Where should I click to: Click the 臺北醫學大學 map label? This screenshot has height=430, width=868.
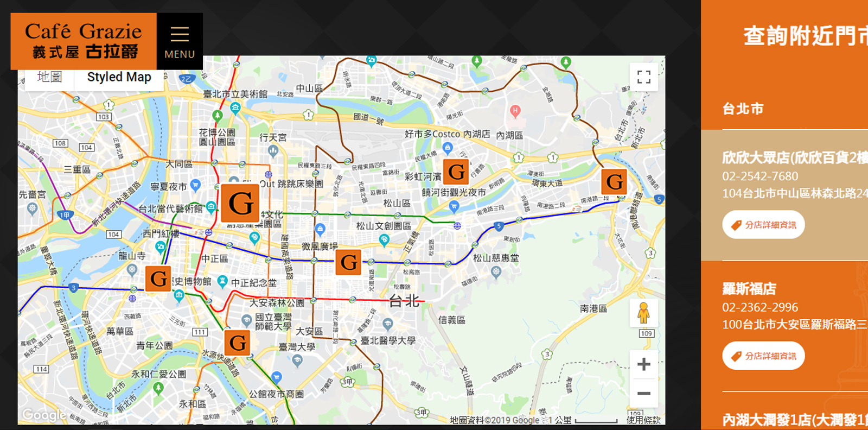coord(388,340)
